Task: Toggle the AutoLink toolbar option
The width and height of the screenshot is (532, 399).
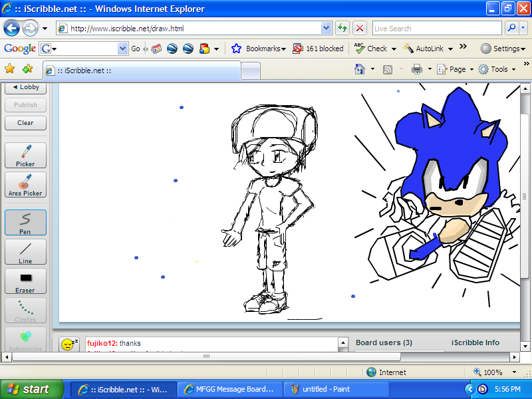Action: 428,49
